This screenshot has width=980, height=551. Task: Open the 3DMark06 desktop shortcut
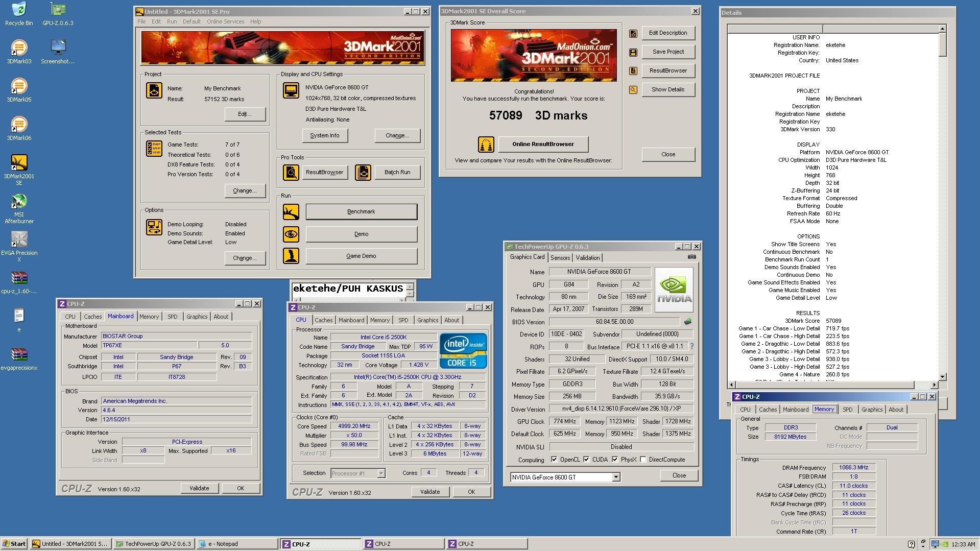19,129
